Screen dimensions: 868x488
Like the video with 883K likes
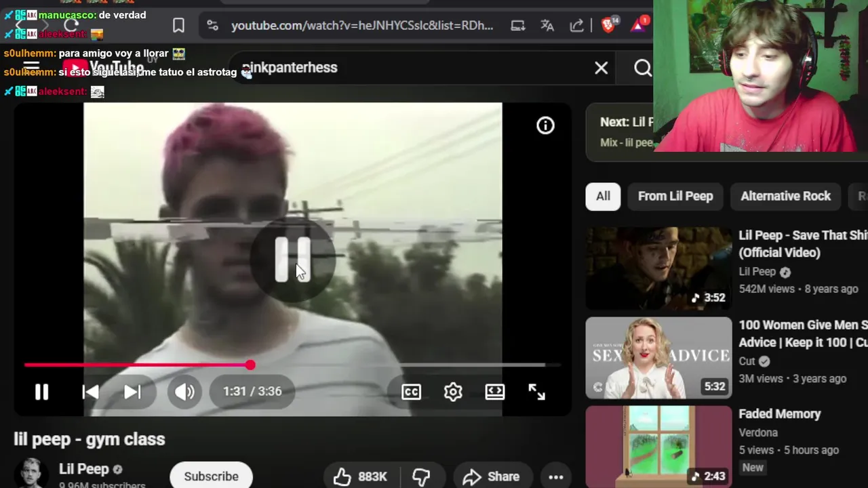[361, 477]
